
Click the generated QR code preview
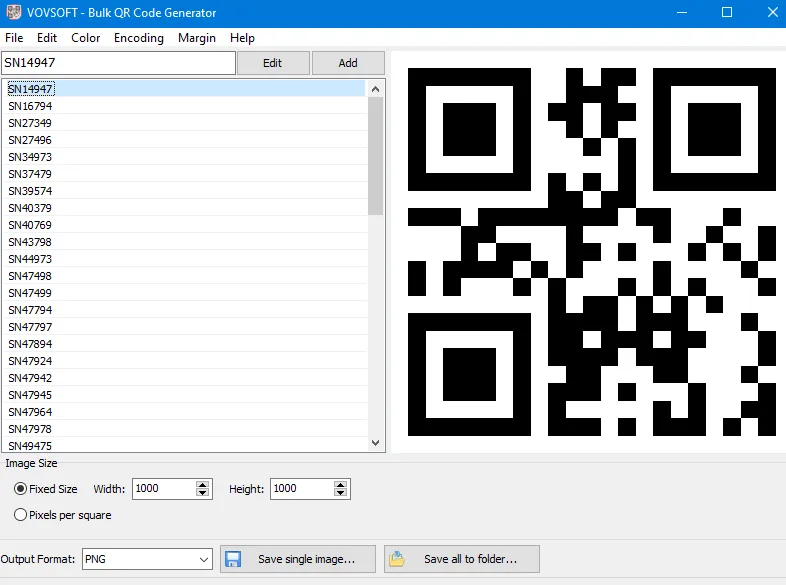coord(592,252)
